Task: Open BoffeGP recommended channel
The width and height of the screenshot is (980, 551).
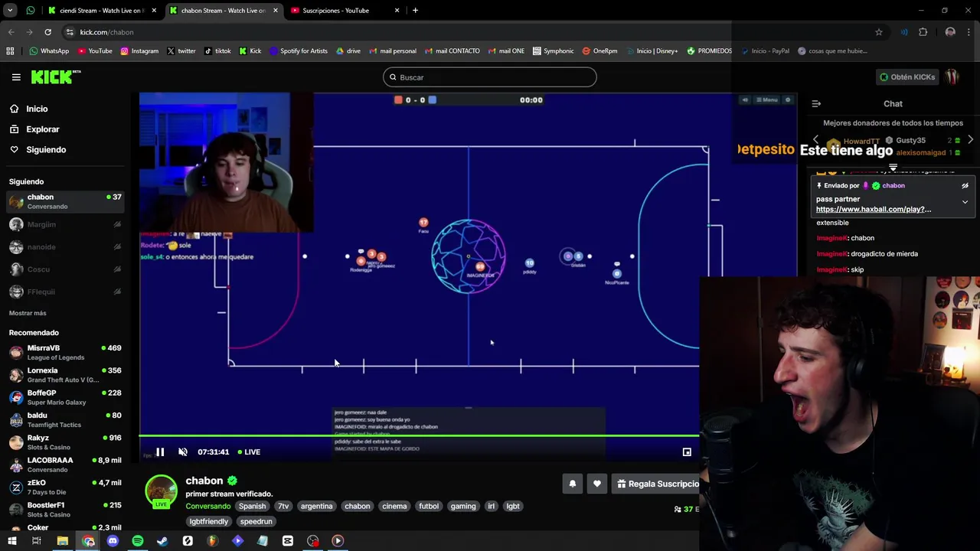Action: coord(66,397)
